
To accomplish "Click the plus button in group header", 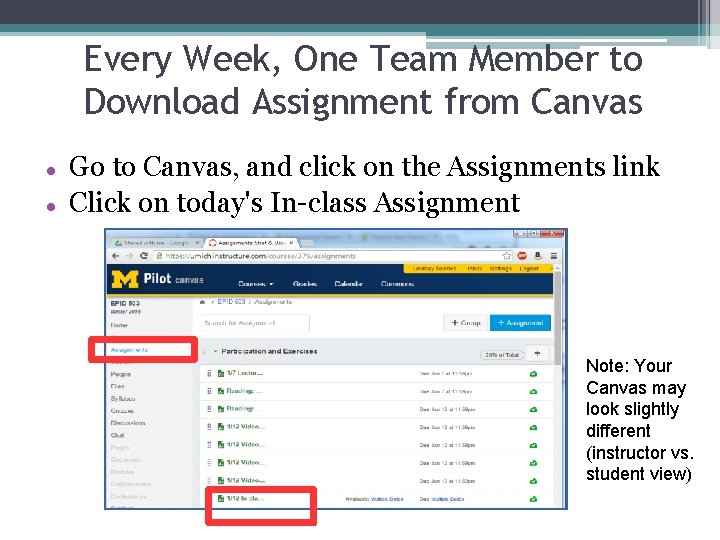I will 537,353.
